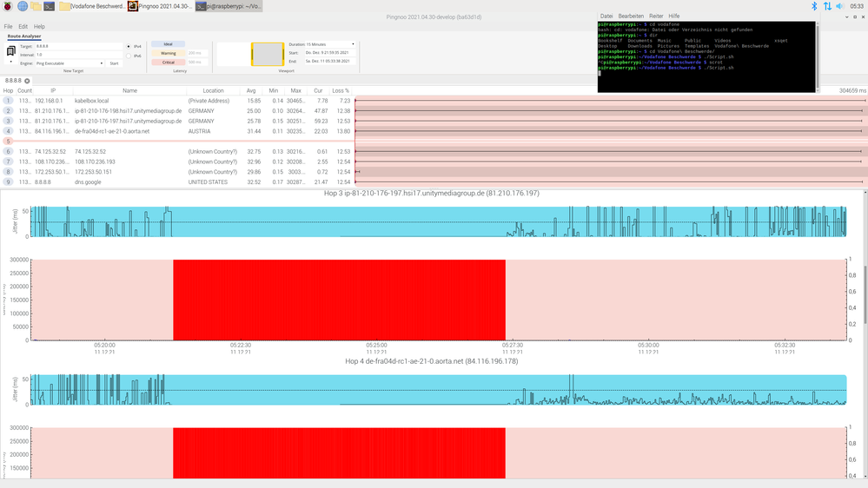The image size is (868, 488).
Task: Open the Bluetooth tray icon
Action: [814, 6]
